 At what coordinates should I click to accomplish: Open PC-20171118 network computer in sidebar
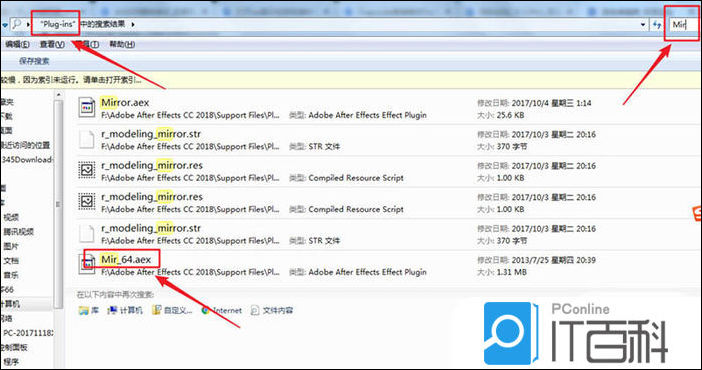(x=28, y=333)
